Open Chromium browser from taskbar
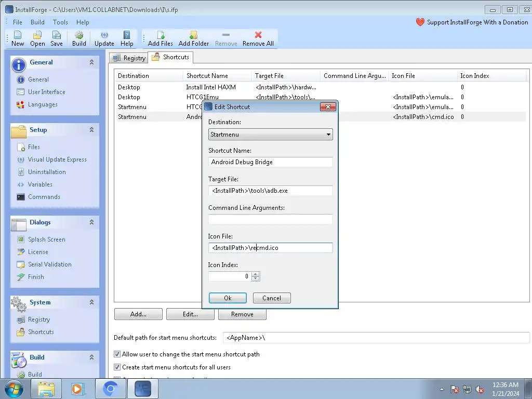The height and width of the screenshot is (399, 532). 110,389
